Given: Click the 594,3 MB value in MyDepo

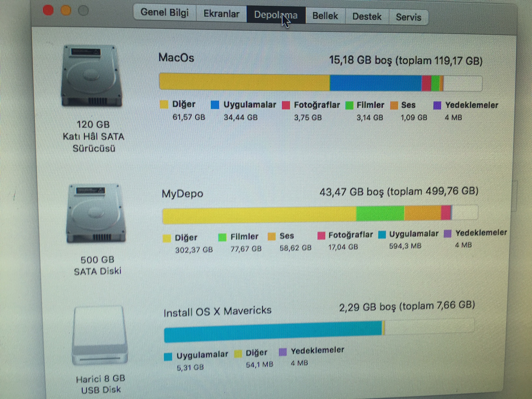Looking at the screenshot, I should pos(405,246).
